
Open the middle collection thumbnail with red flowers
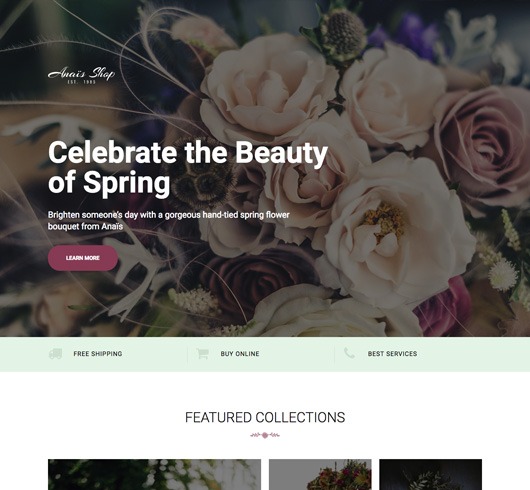tap(320, 474)
